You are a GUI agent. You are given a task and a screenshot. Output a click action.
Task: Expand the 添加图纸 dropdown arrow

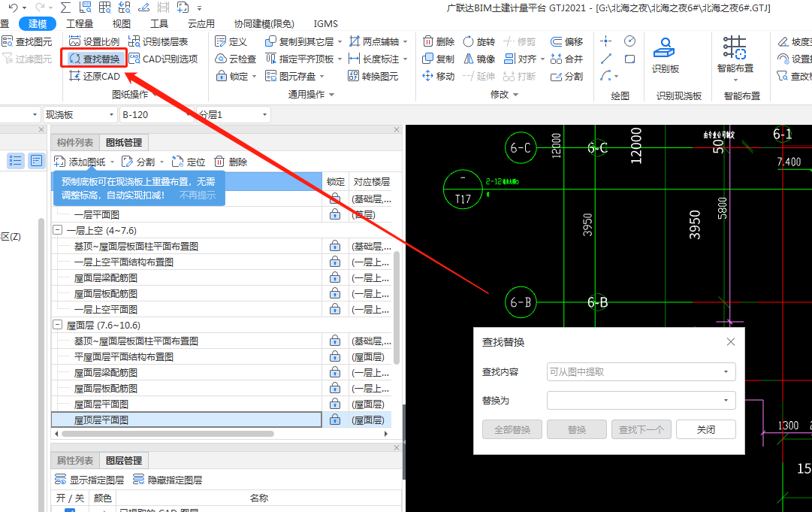pyautogui.click(x=112, y=162)
